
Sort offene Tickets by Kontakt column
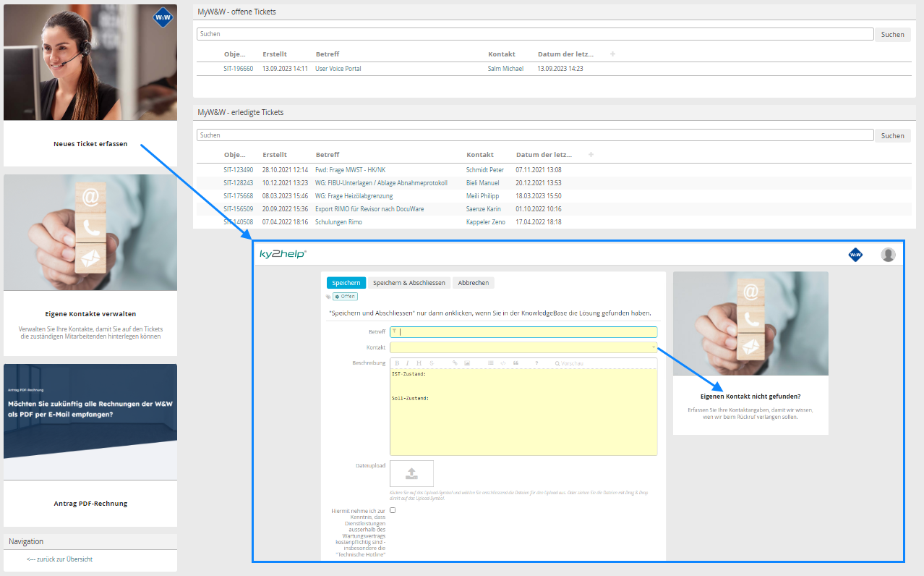tap(502, 54)
